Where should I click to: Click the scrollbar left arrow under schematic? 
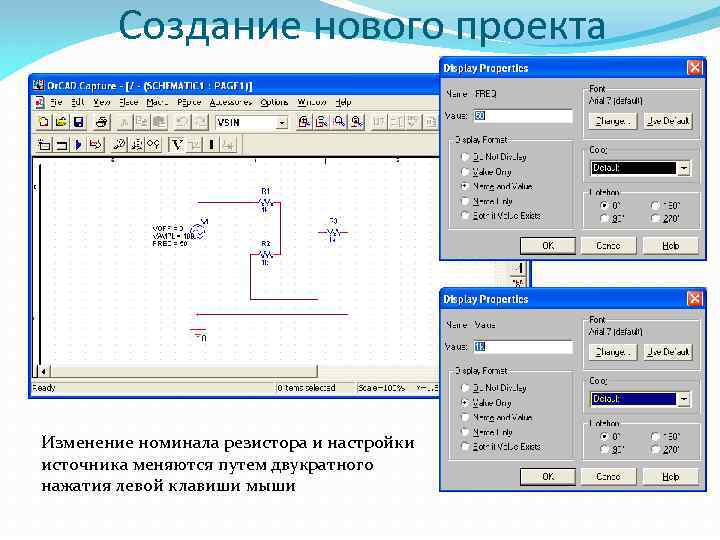(44, 371)
